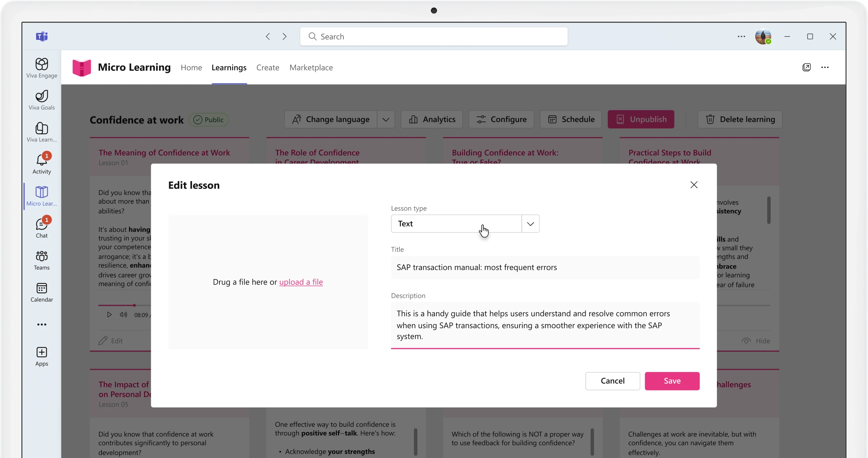Toggle the Hide lesson eye icon
This screenshot has width=868, height=458.
point(746,341)
